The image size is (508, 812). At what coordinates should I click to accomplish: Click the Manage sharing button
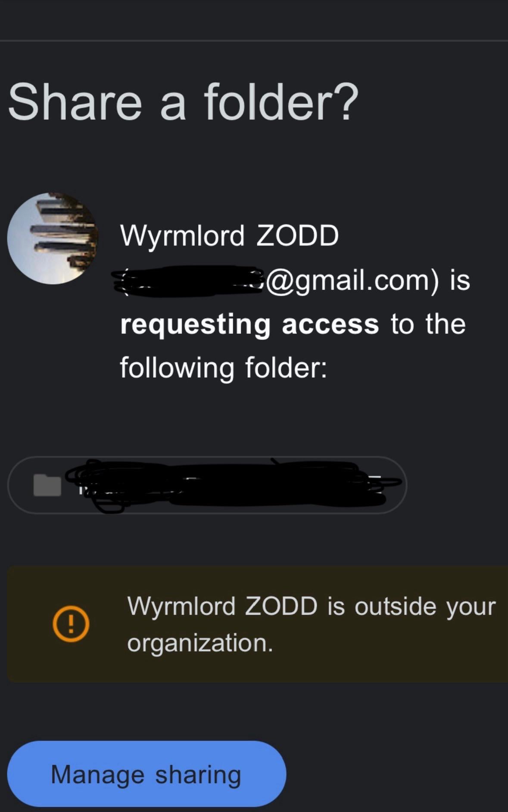146,774
